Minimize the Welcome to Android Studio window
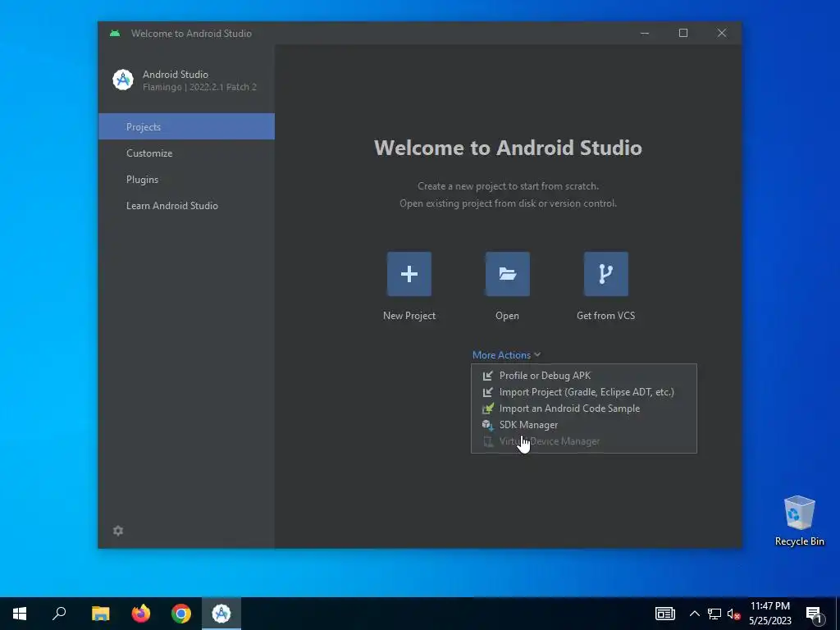 (645, 33)
